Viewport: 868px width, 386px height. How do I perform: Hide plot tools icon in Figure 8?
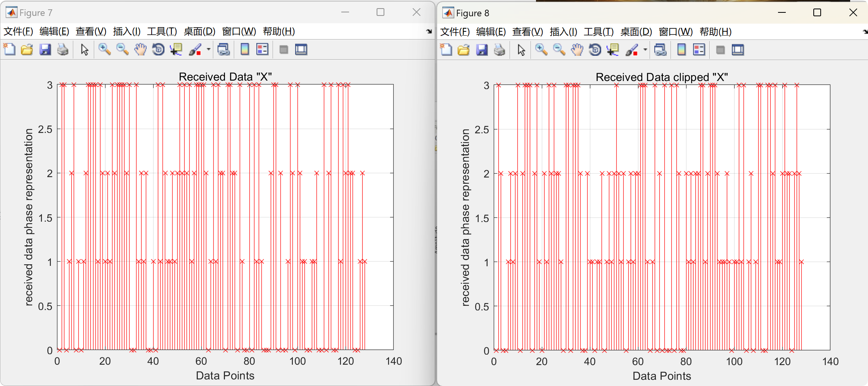[x=721, y=50]
